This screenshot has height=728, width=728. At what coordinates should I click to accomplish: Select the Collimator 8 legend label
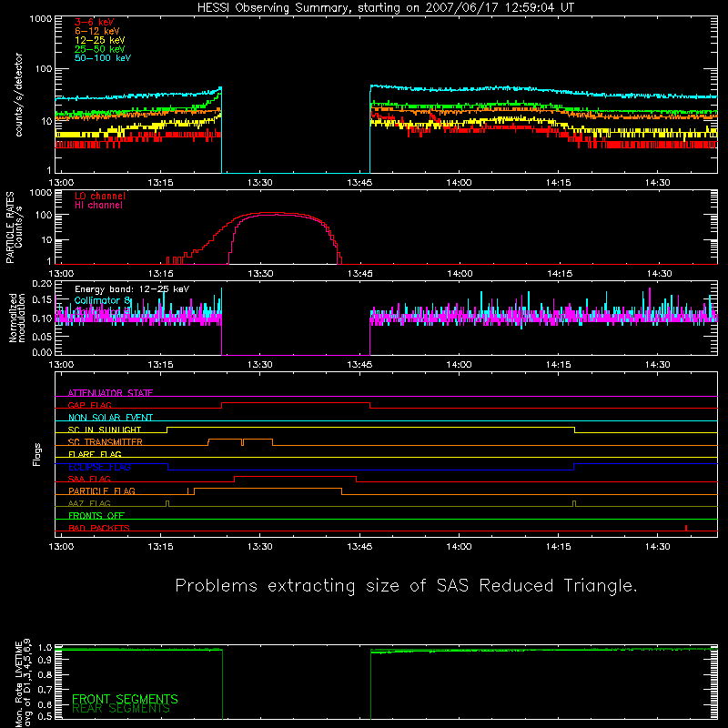103,300
